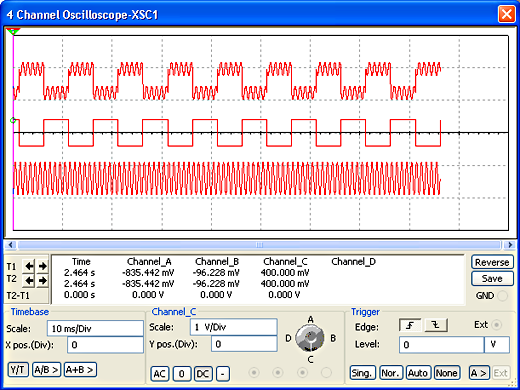Image resolution: width=520 pixels, height=390 pixels.
Task: Click the Reverse button
Action: 492,262
